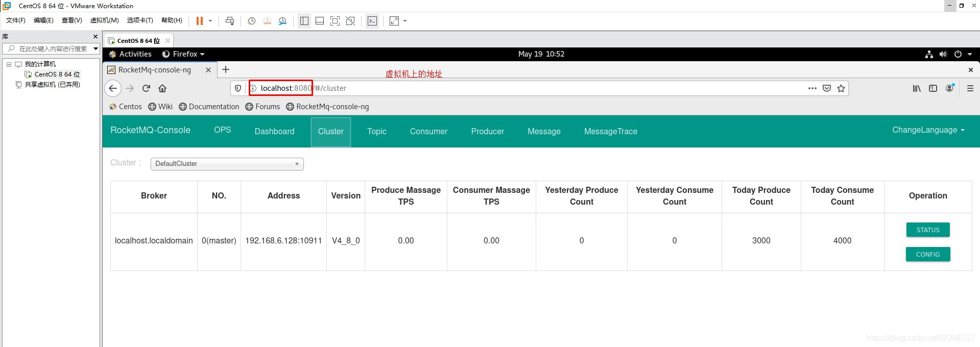
Task: Go to Firefox home page
Action: (x=162, y=88)
